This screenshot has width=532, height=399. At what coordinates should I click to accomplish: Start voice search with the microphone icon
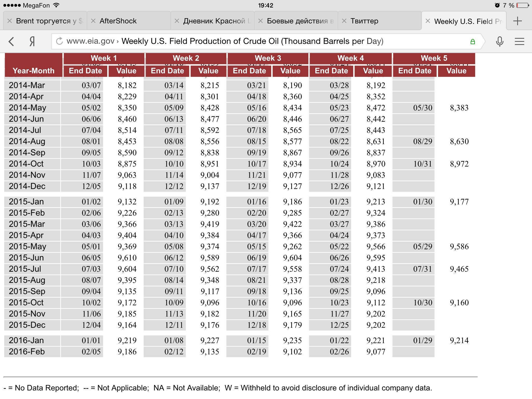[500, 41]
